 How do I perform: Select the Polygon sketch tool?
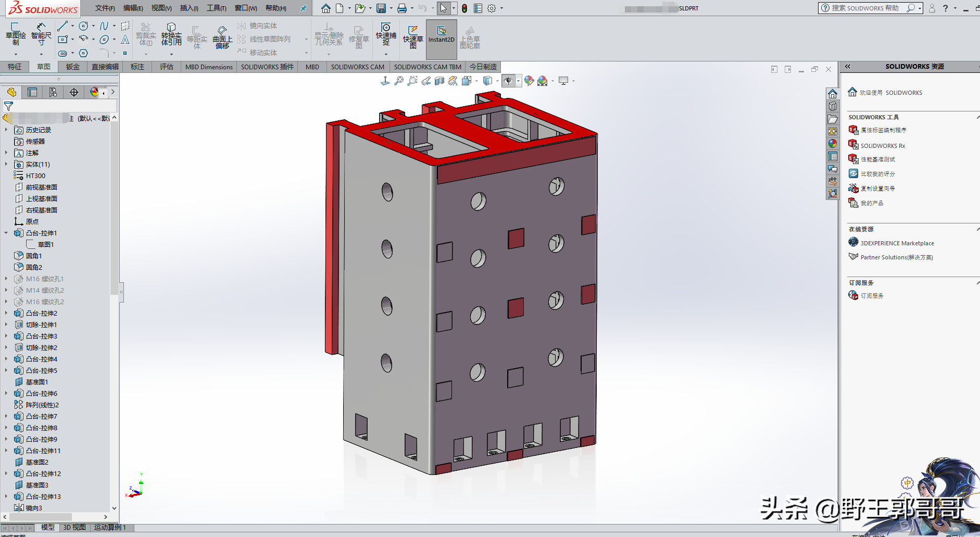click(x=83, y=53)
